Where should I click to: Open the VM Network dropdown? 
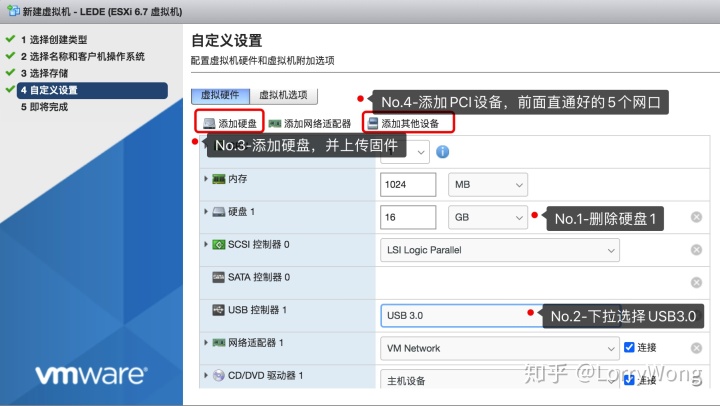tap(500, 348)
